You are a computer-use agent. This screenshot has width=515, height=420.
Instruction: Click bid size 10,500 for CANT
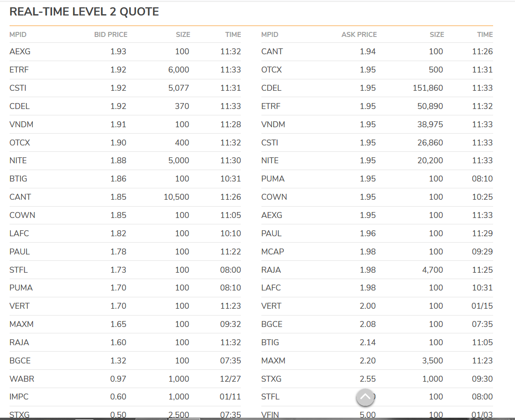pos(177,197)
